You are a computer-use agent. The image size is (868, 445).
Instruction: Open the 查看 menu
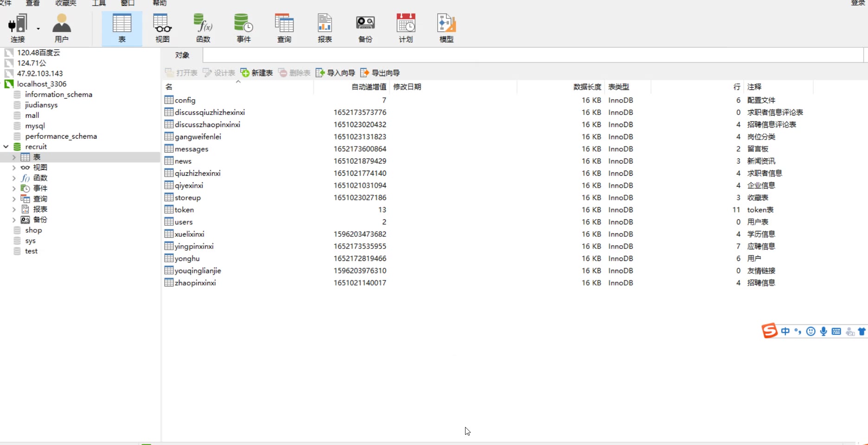coord(32,3)
